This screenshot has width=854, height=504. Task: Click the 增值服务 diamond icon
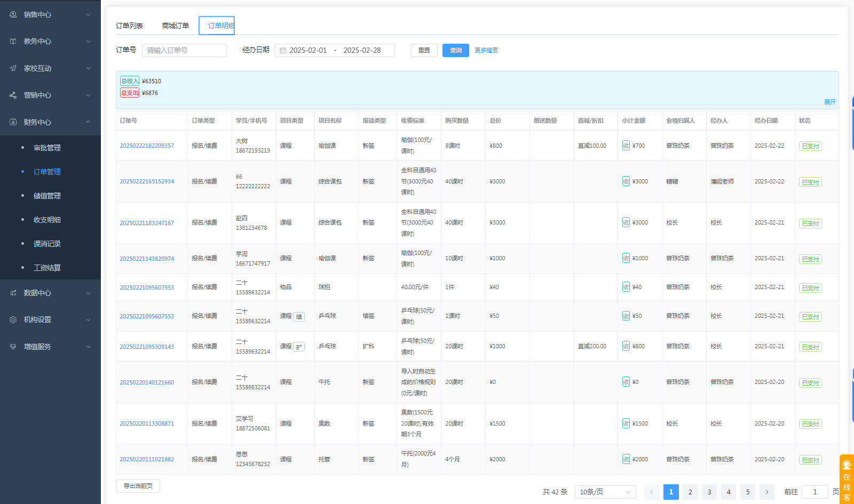tap(13, 347)
